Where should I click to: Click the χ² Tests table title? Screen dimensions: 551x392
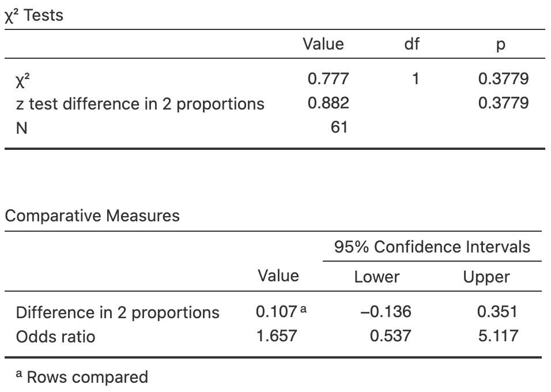[34, 16]
